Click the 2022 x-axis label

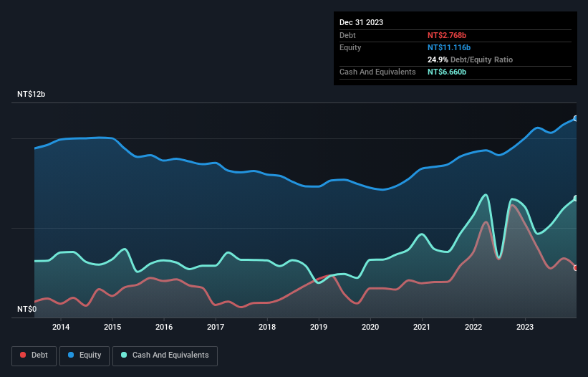pos(473,327)
